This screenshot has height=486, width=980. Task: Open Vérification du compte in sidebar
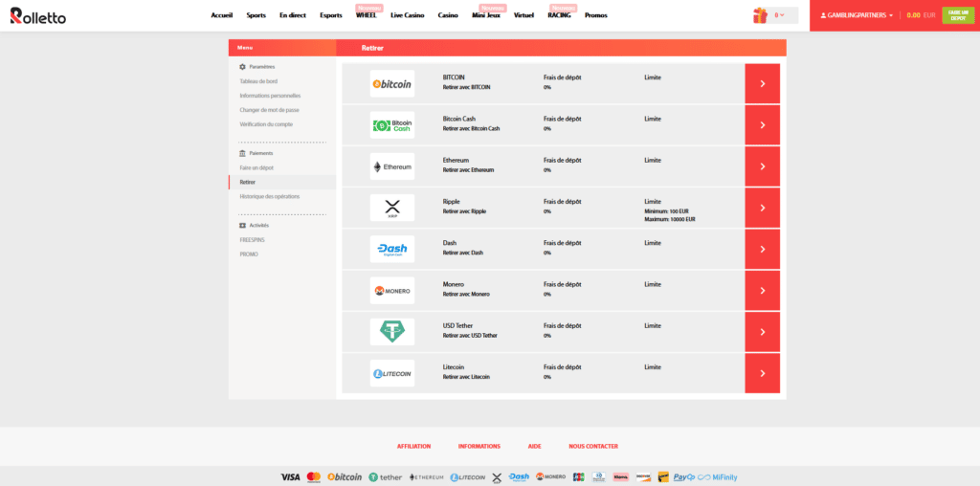coord(266,124)
